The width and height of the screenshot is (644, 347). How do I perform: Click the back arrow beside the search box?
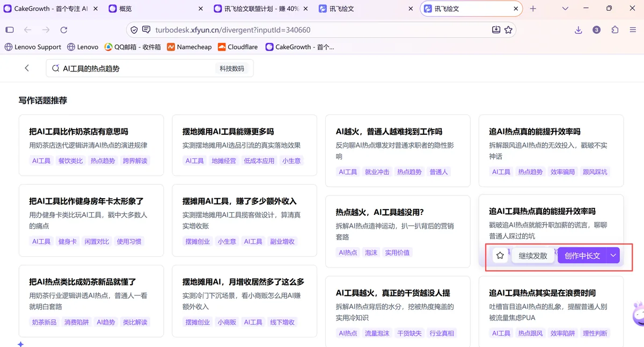(27, 68)
